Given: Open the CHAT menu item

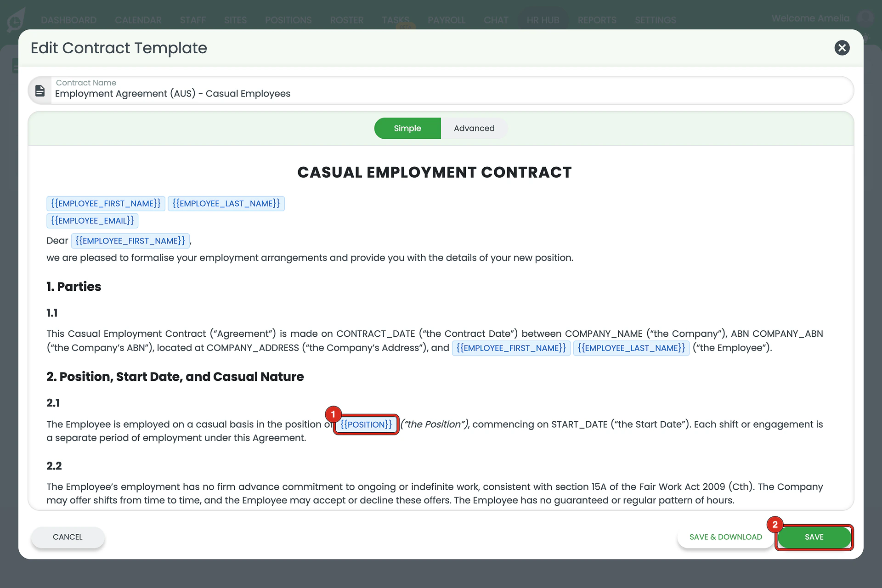Looking at the screenshot, I should [496, 20].
